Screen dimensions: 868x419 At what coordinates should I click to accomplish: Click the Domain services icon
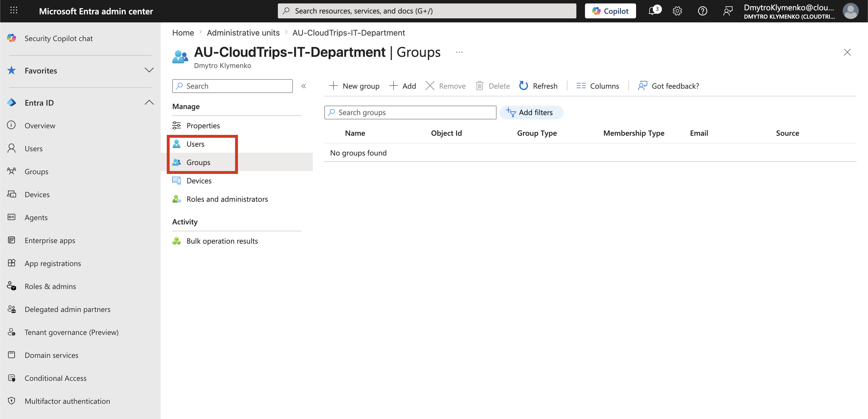click(11, 355)
